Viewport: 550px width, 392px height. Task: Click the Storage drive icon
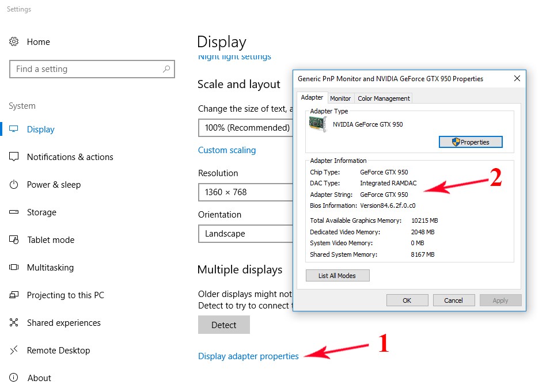tap(14, 212)
